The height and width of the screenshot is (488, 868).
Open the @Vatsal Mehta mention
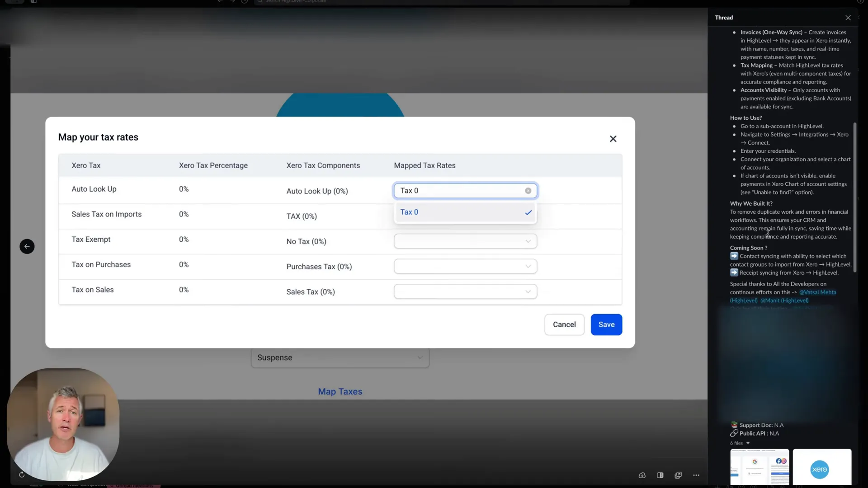817,292
